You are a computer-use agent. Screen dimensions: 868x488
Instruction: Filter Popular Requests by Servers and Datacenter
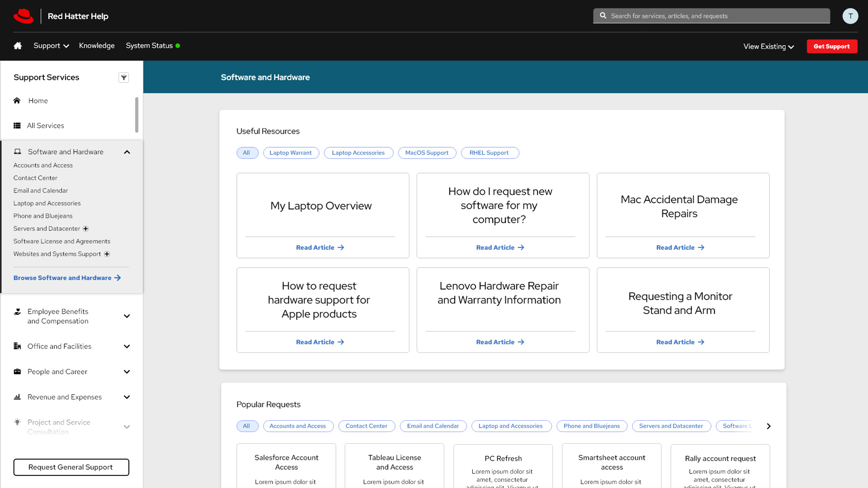coord(671,426)
